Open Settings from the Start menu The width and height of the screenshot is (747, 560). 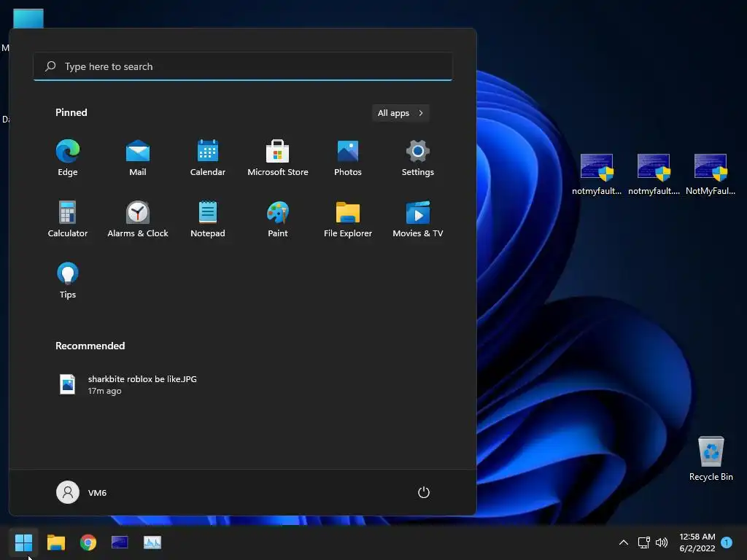click(418, 158)
